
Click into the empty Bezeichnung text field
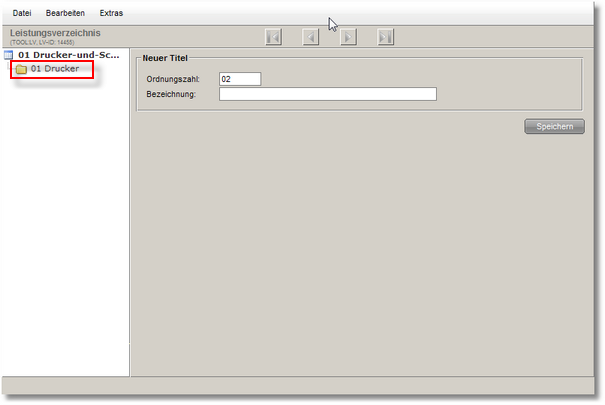click(x=327, y=95)
